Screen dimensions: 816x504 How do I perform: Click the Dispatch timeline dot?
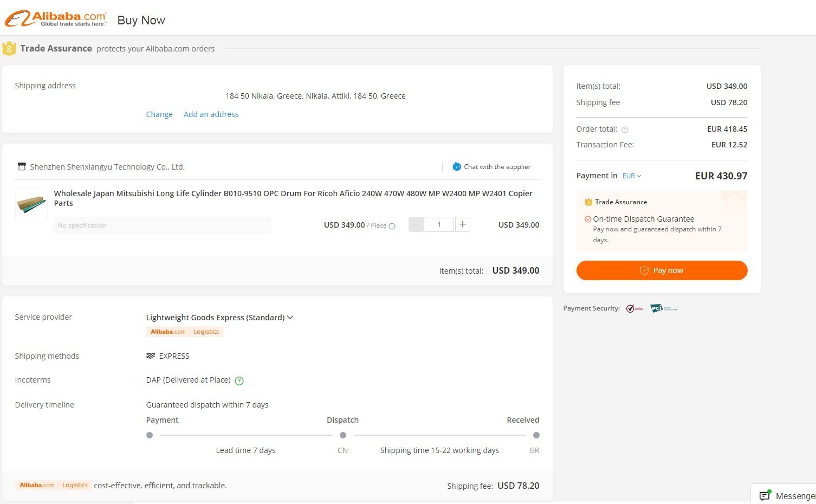[x=342, y=435]
